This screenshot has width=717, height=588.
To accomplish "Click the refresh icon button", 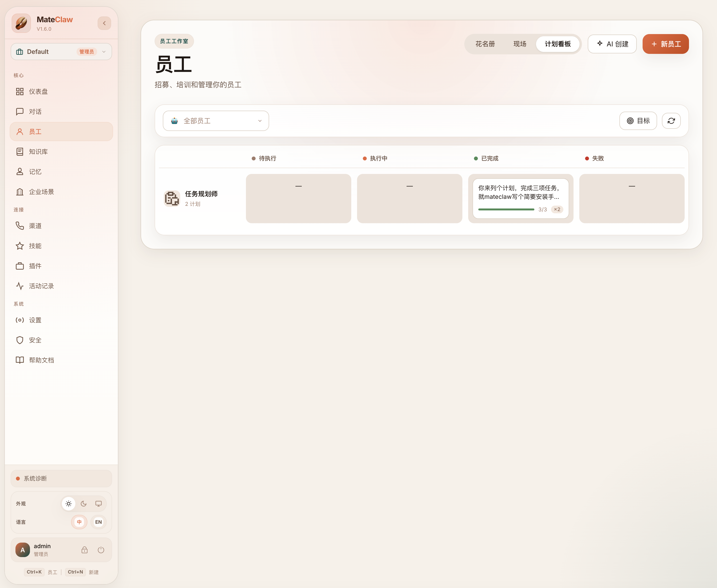I will tap(671, 121).
